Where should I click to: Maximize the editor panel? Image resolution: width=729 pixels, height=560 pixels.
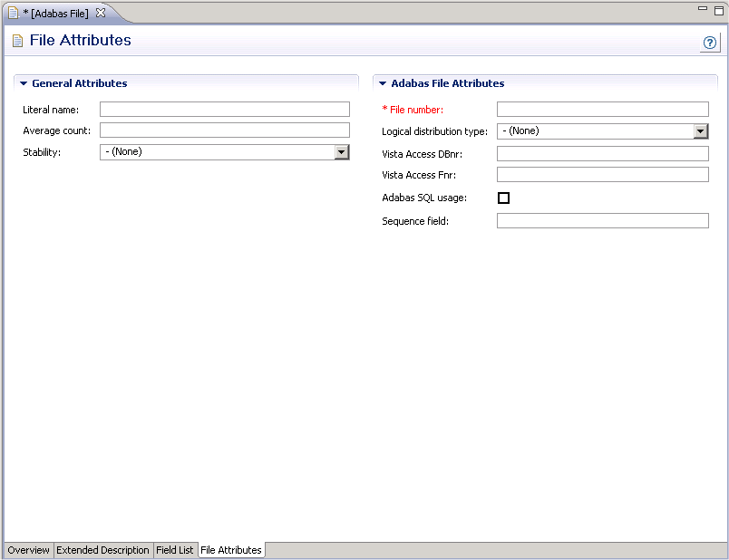[x=719, y=10]
